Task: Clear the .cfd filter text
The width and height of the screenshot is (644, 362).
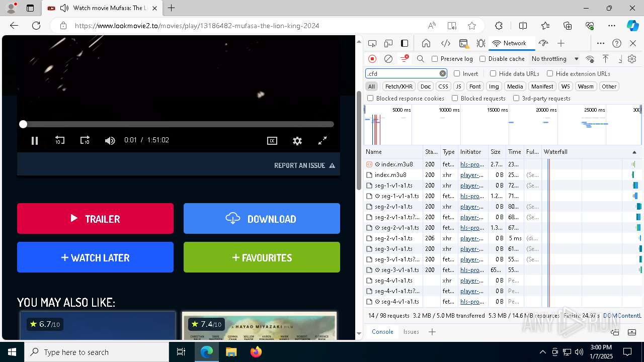Action: point(443,73)
